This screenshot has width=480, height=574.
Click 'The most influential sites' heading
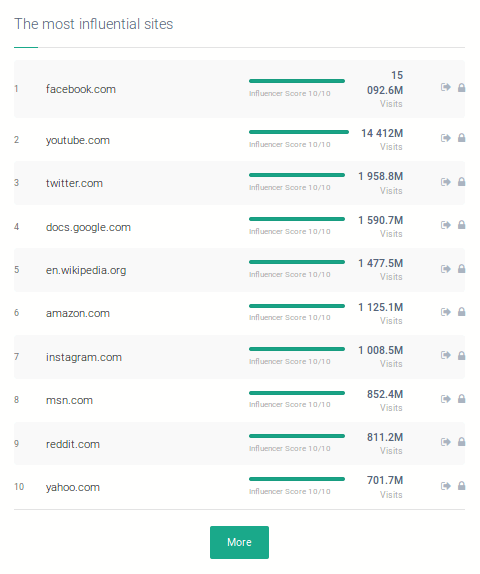[x=93, y=24]
